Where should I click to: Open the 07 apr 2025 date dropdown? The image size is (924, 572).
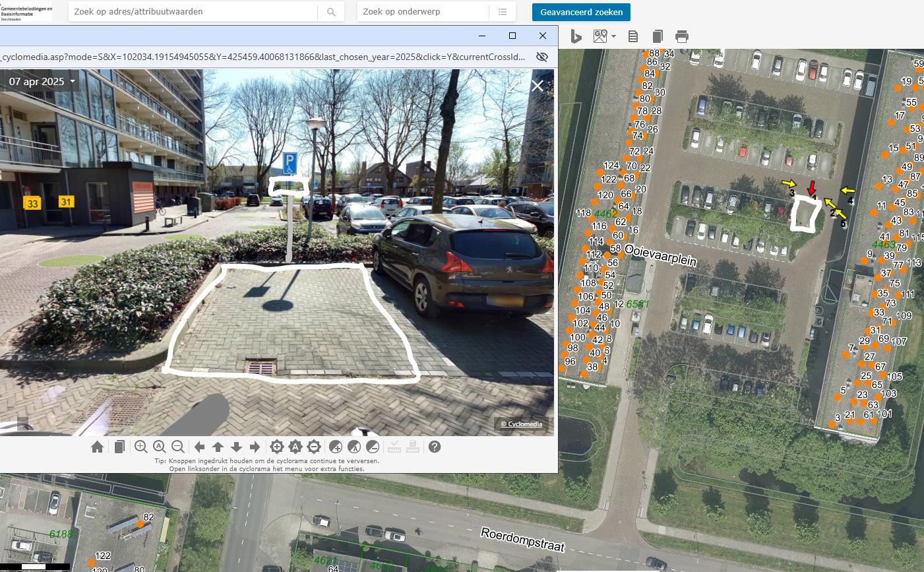(x=42, y=82)
